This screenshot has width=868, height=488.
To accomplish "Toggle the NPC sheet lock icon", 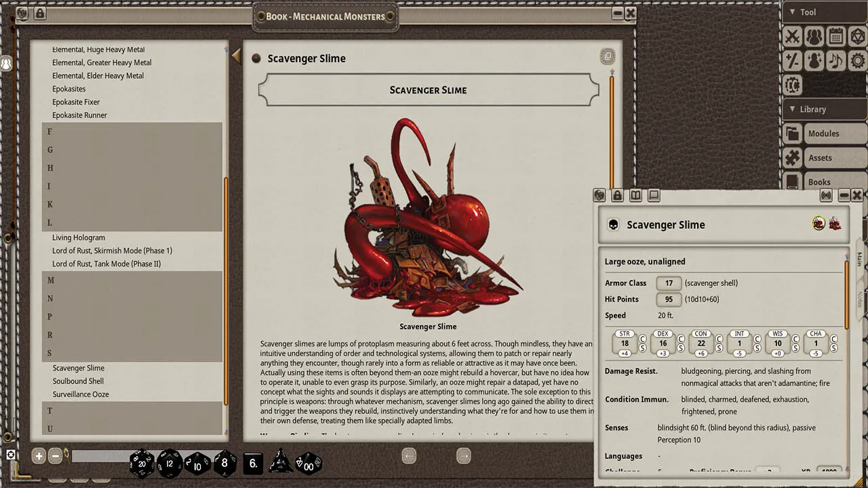I will pos(617,195).
